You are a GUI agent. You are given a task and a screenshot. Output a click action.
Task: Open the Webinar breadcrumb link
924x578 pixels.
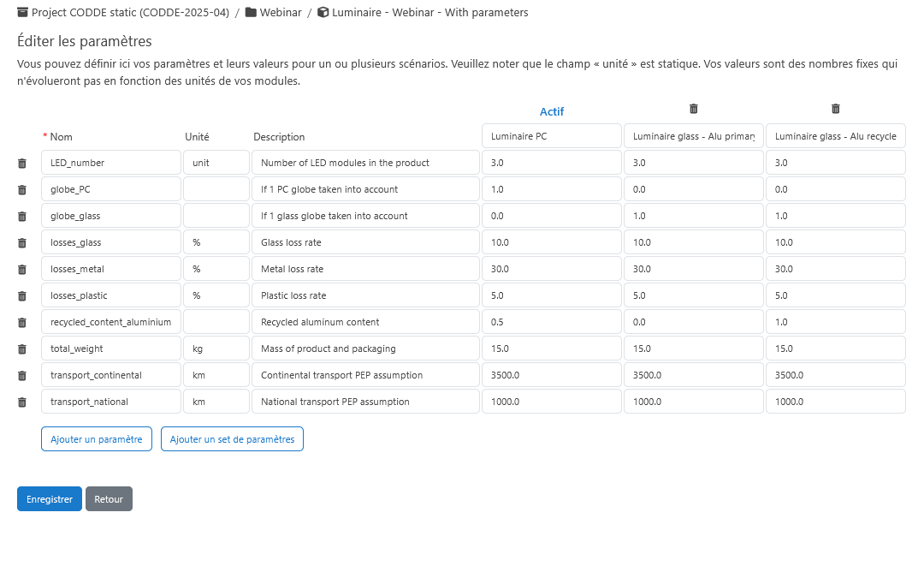pos(281,12)
